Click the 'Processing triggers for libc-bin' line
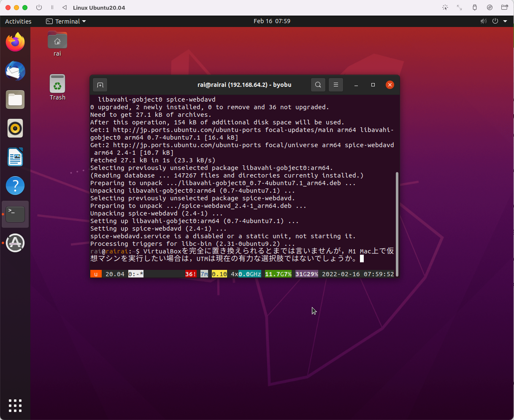Image resolution: width=514 pixels, height=420 pixels. 192,244
